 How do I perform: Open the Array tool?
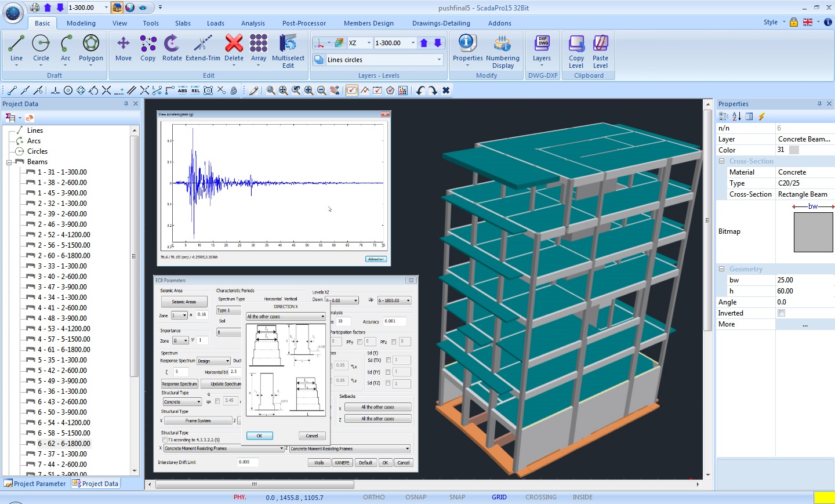tap(259, 48)
